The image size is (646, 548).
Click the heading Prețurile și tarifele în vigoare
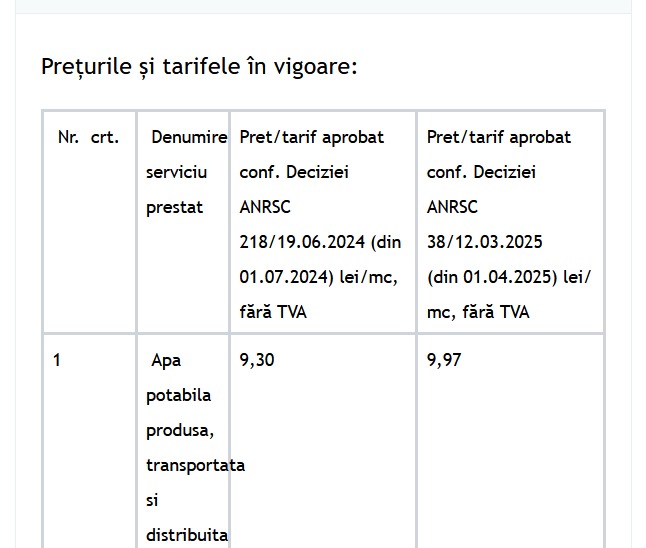point(199,67)
